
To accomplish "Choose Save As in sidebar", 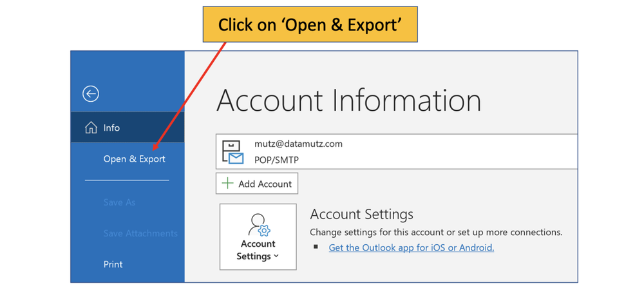I will tap(119, 202).
